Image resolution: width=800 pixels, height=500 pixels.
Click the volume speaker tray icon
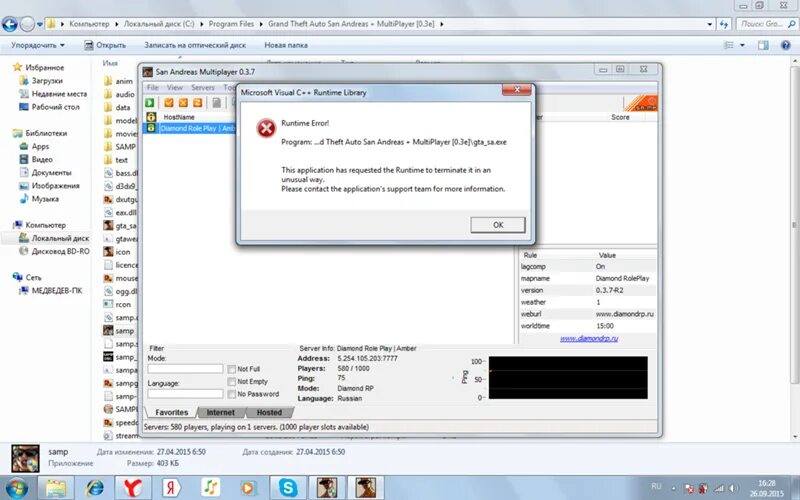(x=733, y=488)
